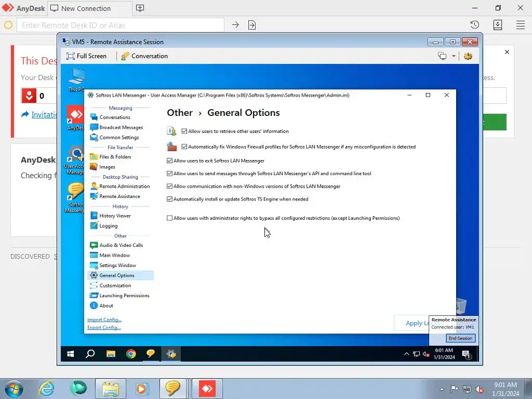Image resolution: width=532 pixels, height=399 pixels.
Task: Open host Windows 7 Start button
Action: pyautogui.click(x=14, y=389)
